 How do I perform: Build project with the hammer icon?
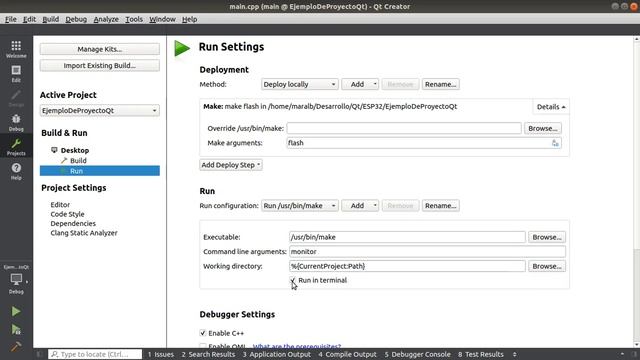16,347
